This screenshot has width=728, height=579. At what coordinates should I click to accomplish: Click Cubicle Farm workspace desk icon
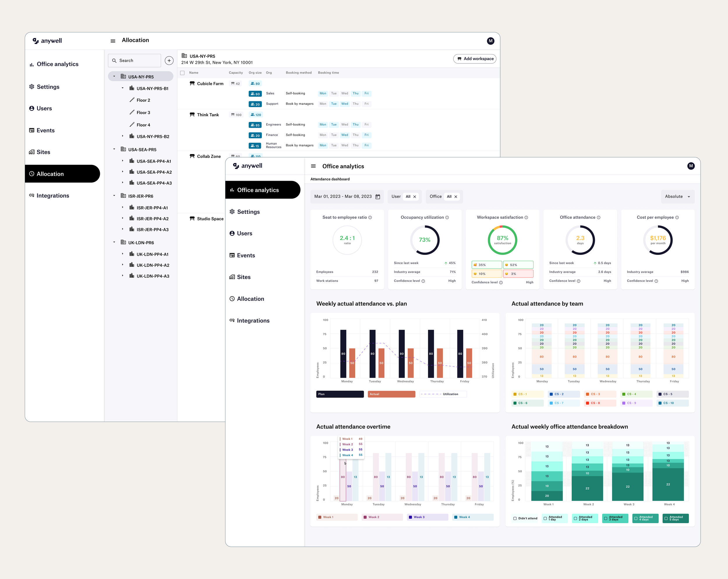(192, 83)
